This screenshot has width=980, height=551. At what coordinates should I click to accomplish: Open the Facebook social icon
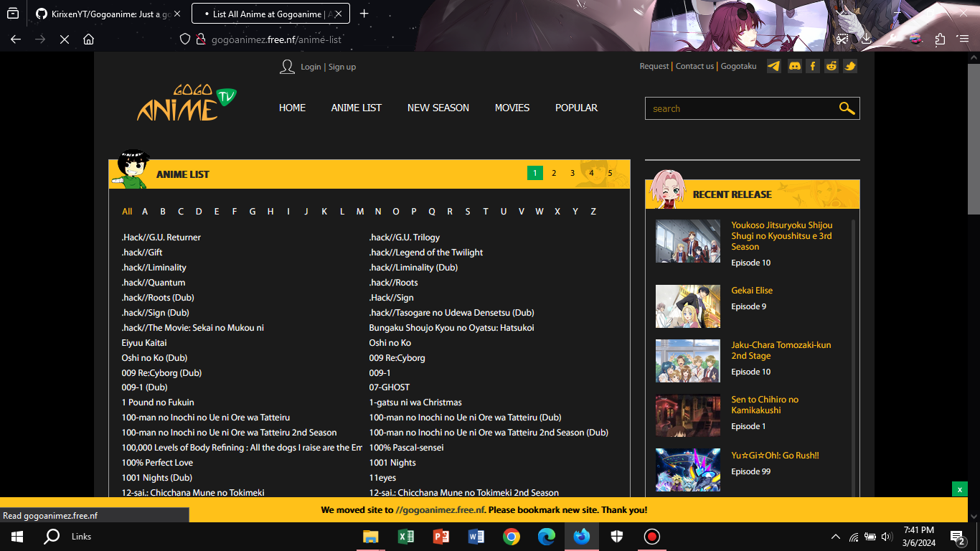[813, 66]
